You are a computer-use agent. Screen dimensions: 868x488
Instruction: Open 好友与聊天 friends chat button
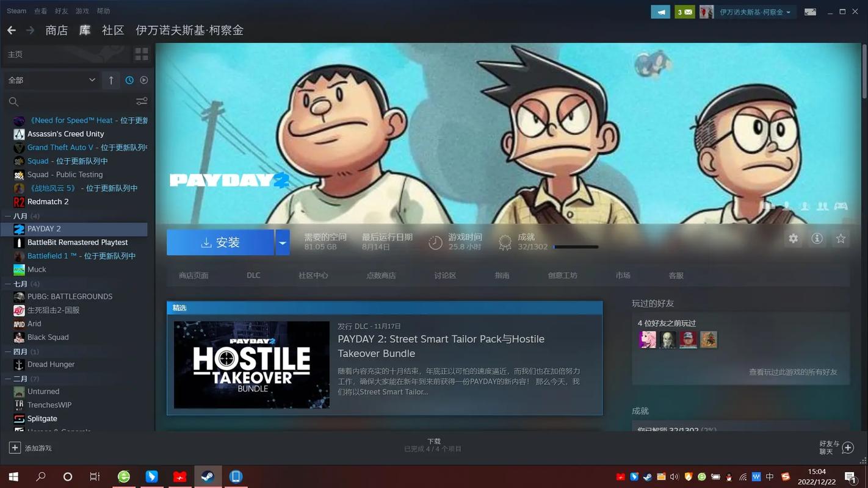pos(836,448)
